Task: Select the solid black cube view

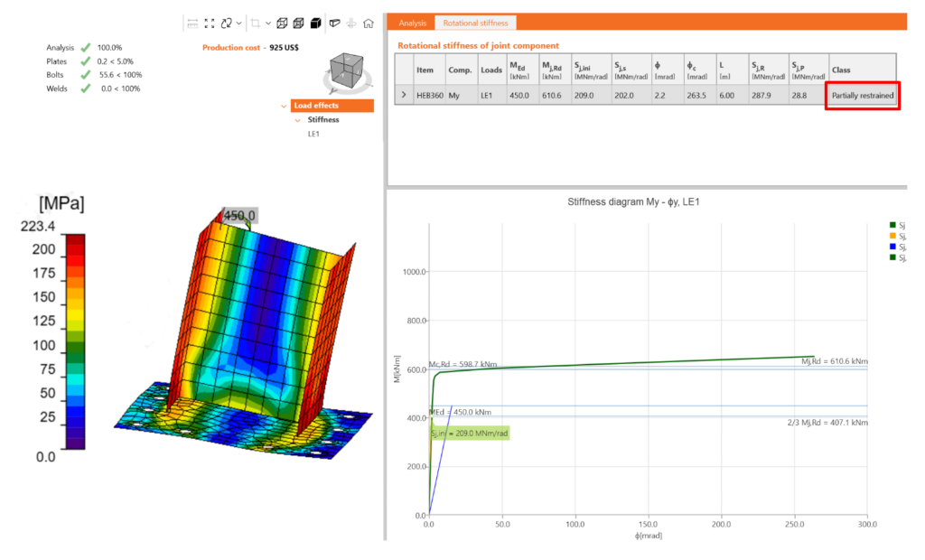Action: click(x=315, y=23)
